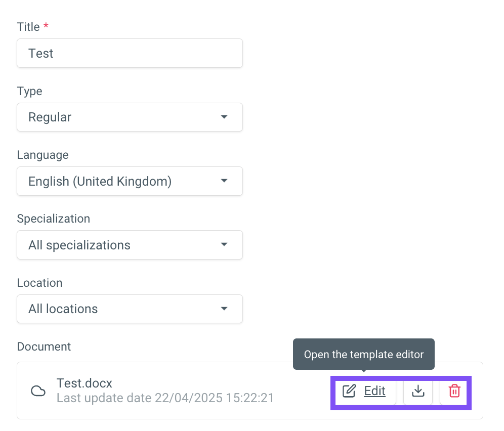Click the arrow in the Location combo box
This screenshot has width=504, height=431.
click(224, 309)
